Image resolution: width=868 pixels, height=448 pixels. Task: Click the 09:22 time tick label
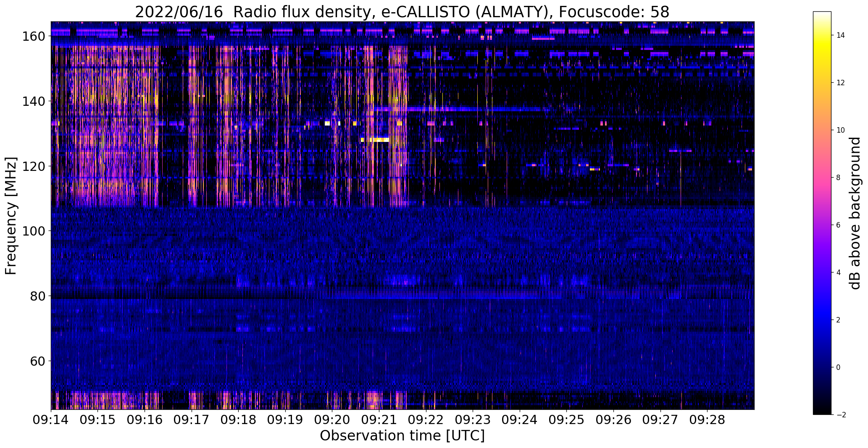(426, 420)
